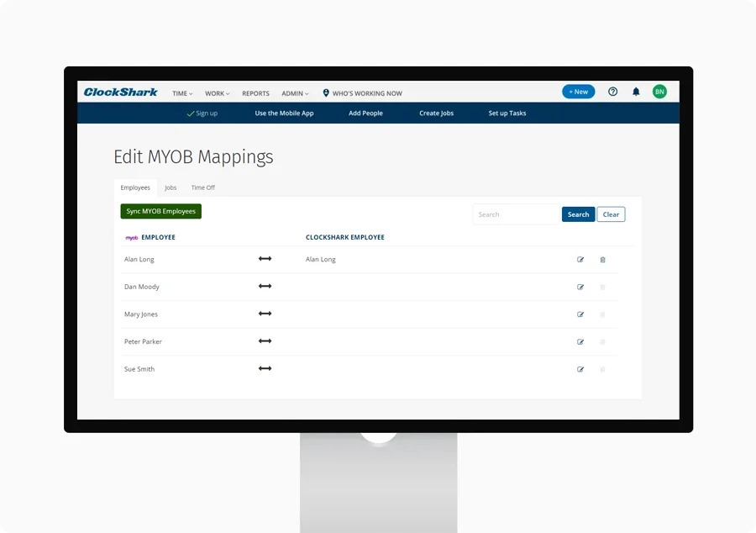
Task: Select employee Sue Smith
Action: click(x=139, y=369)
